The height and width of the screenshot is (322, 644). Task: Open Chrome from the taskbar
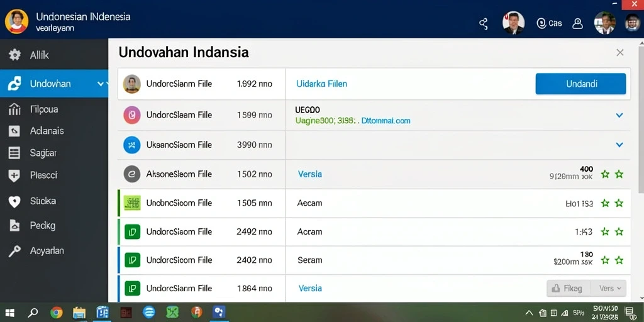point(56,313)
